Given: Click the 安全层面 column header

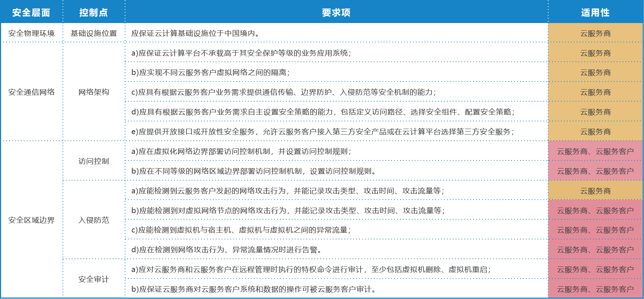Looking at the screenshot, I should [x=31, y=12].
